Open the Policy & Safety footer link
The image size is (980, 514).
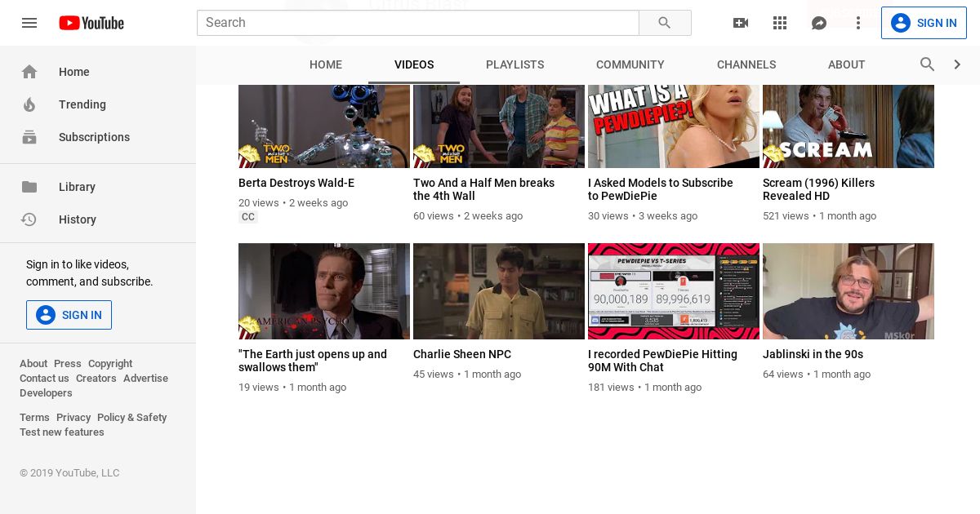(x=131, y=418)
